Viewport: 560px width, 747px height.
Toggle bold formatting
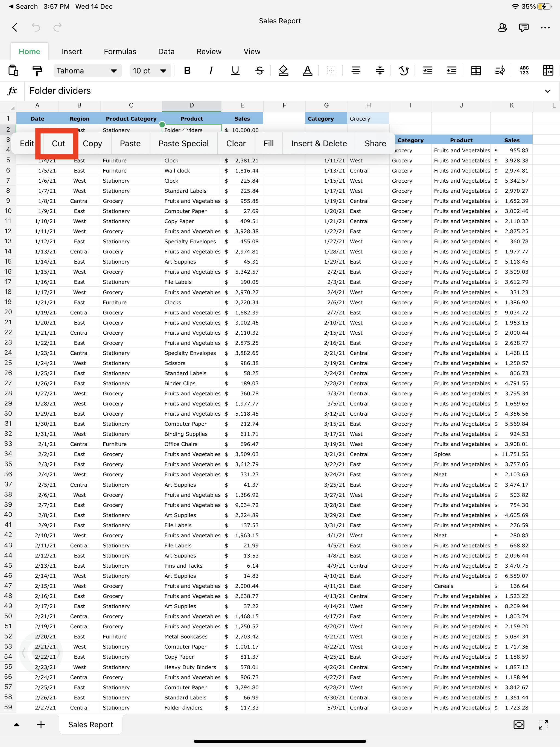coord(187,71)
